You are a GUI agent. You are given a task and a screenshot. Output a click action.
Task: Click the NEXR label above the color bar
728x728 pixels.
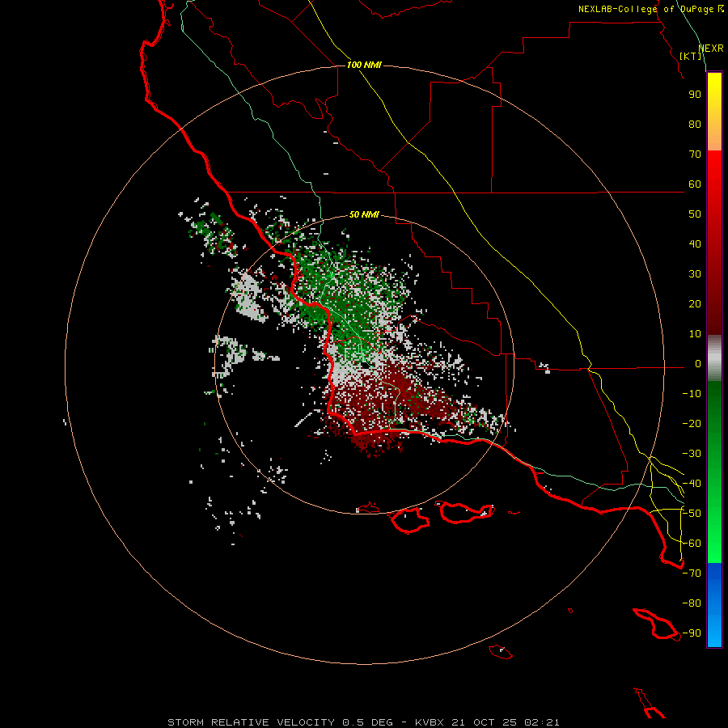(711, 49)
